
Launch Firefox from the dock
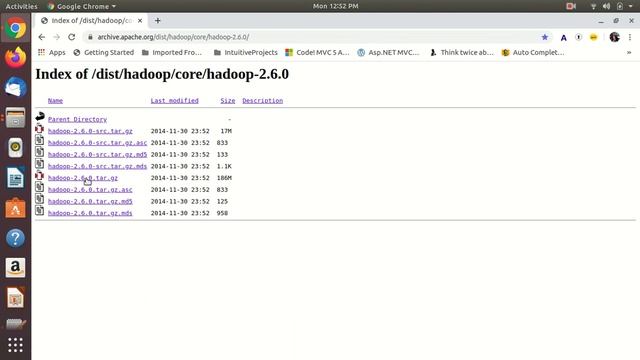coord(16,57)
